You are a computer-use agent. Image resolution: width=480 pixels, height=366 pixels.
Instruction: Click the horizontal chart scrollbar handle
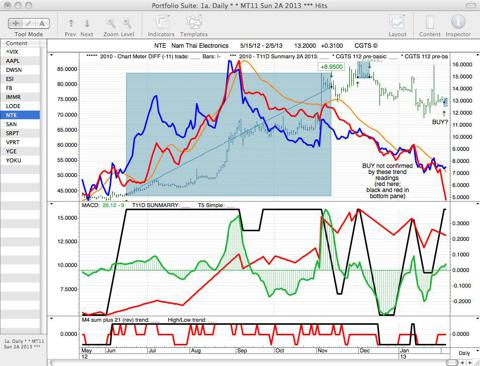pos(451,363)
